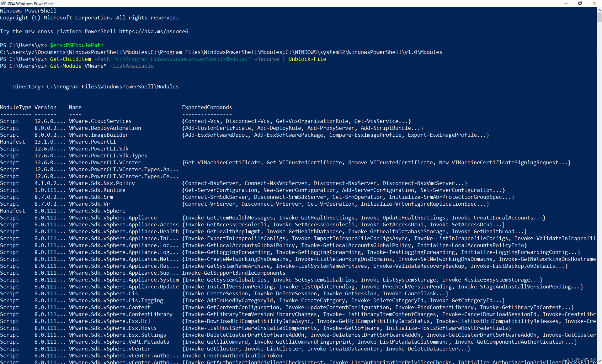The height and width of the screenshot is (364, 602).
Task: Select VMware.Sdk.vSphere.Cis.Tagging module name
Action: click(116, 300)
